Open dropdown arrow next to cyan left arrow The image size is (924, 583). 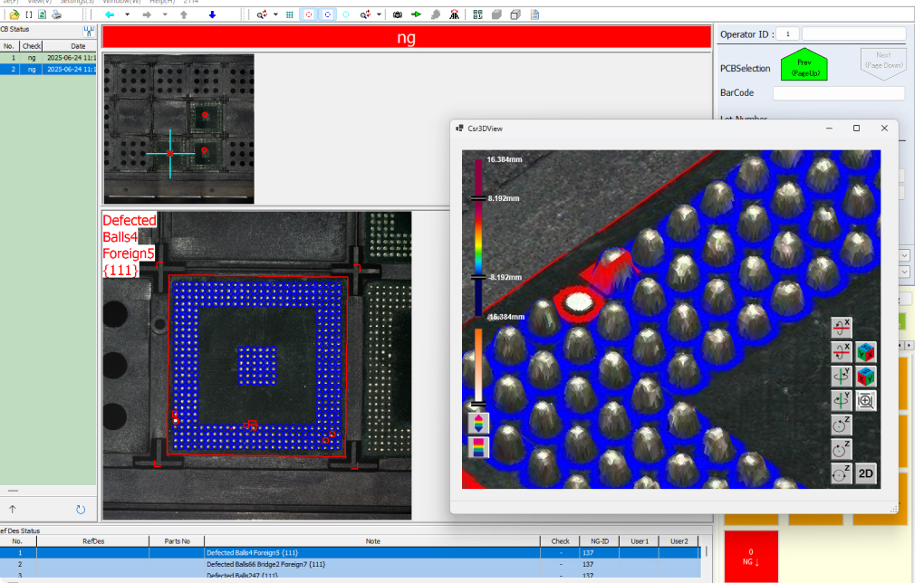[127, 15]
